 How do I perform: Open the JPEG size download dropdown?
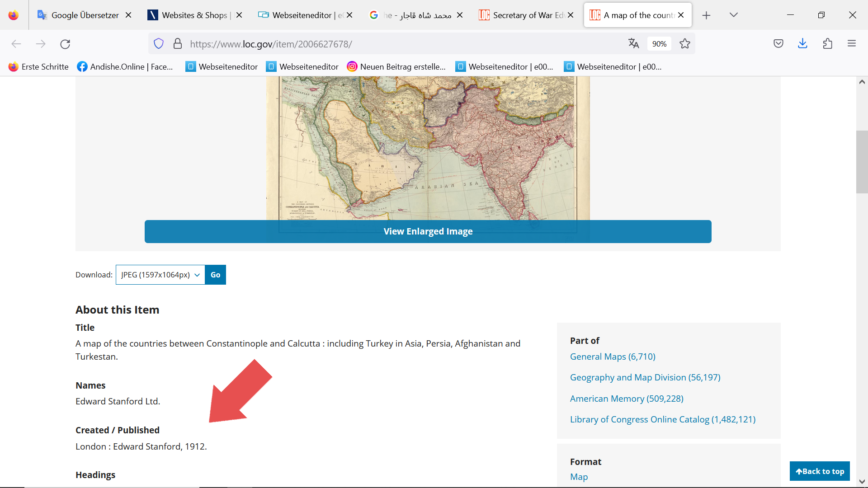pyautogui.click(x=160, y=275)
